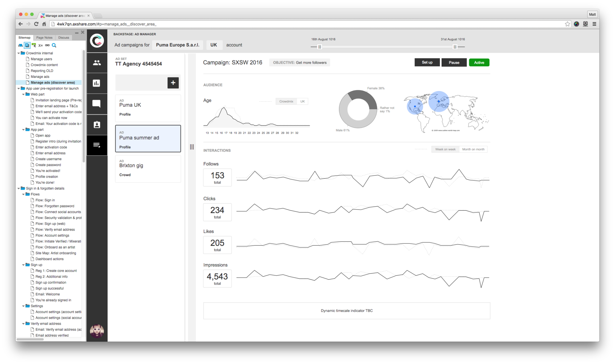Click the chain link icon in Sitemap toolbar
615x364 pixels.
[x=47, y=45]
